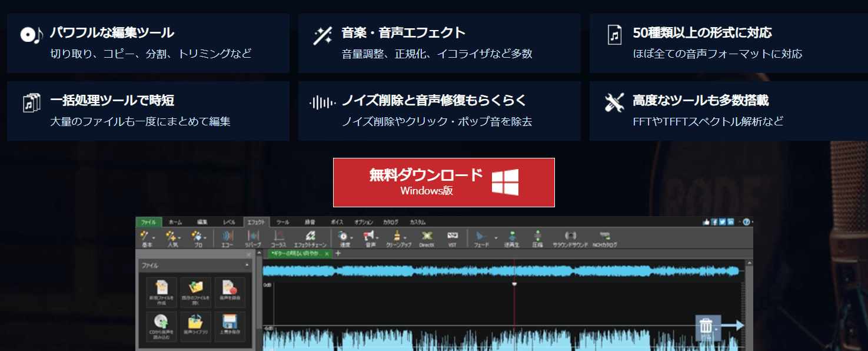Switch to the ホーム ribbon tab

pos(175,222)
